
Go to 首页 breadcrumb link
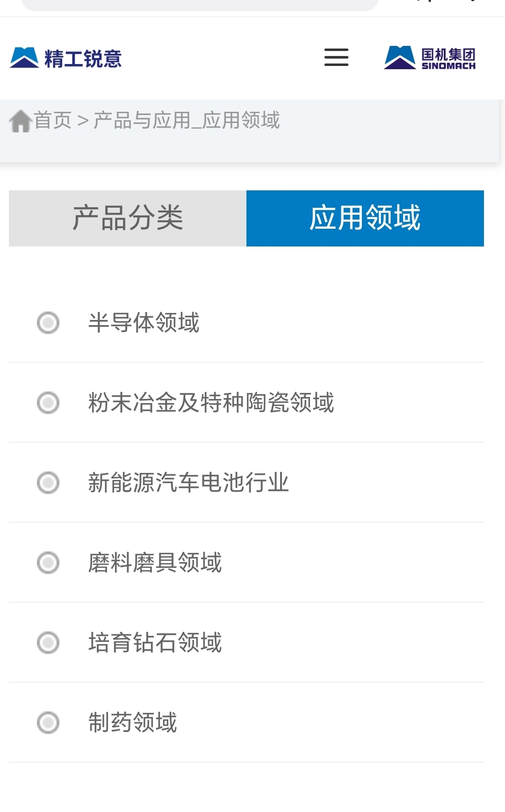(x=53, y=121)
